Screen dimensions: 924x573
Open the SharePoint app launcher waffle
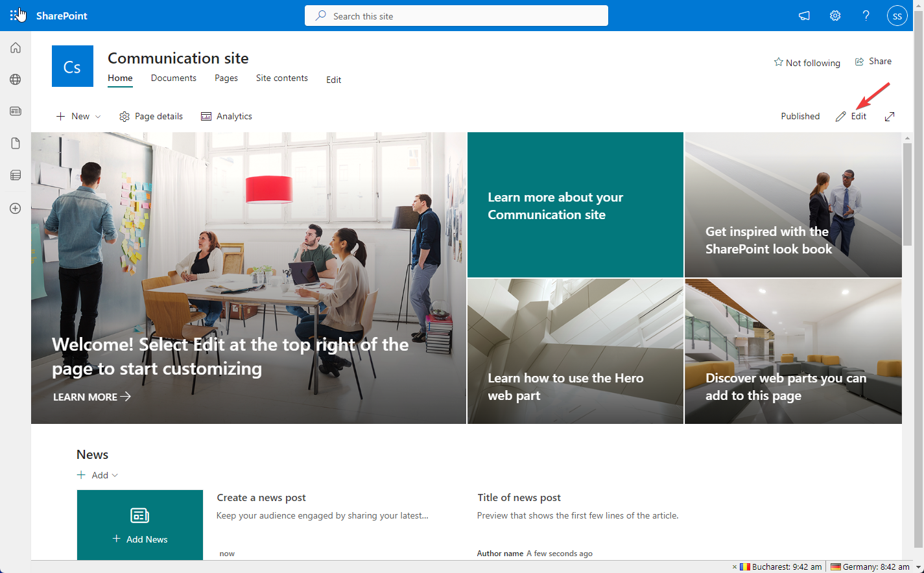point(16,16)
